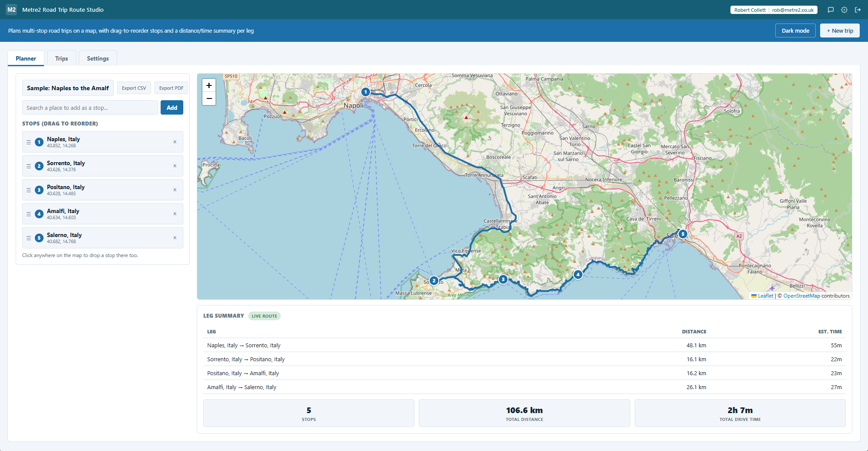Viewport: 868px width, 451px height.
Task: Click the Distance column header
Action: tap(694, 332)
